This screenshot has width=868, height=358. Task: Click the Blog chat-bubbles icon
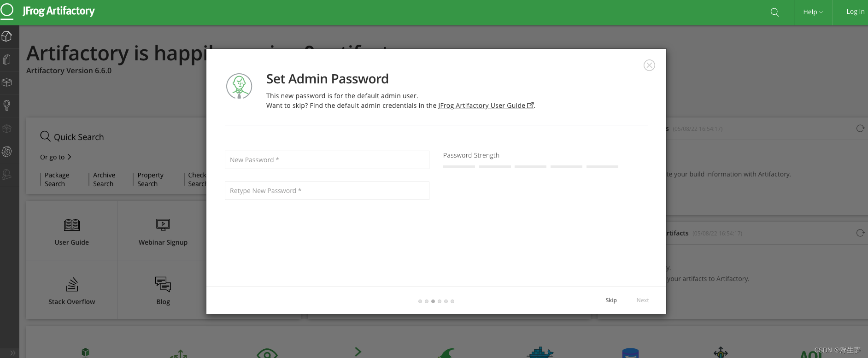point(163,284)
